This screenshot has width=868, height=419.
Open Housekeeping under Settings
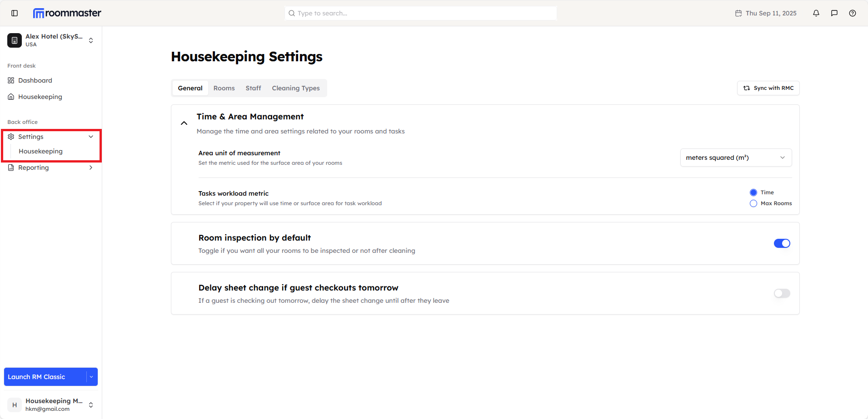click(x=41, y=151)
